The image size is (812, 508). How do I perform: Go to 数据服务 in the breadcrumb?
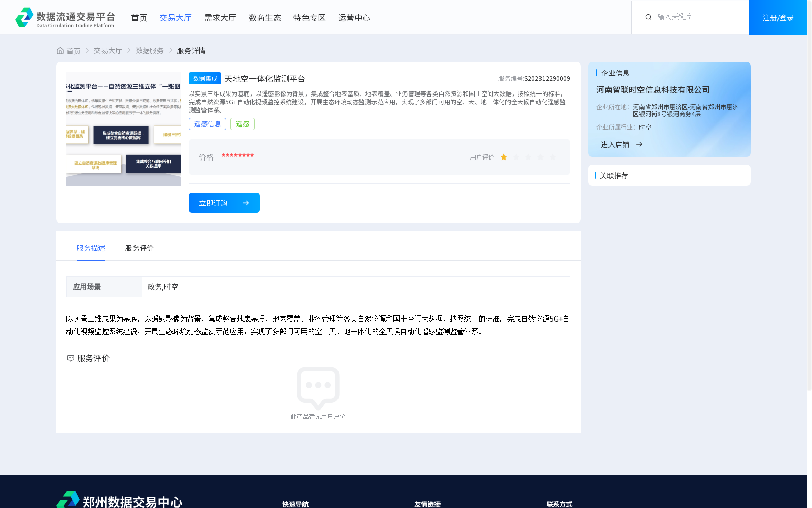click(x=150, y=51)
